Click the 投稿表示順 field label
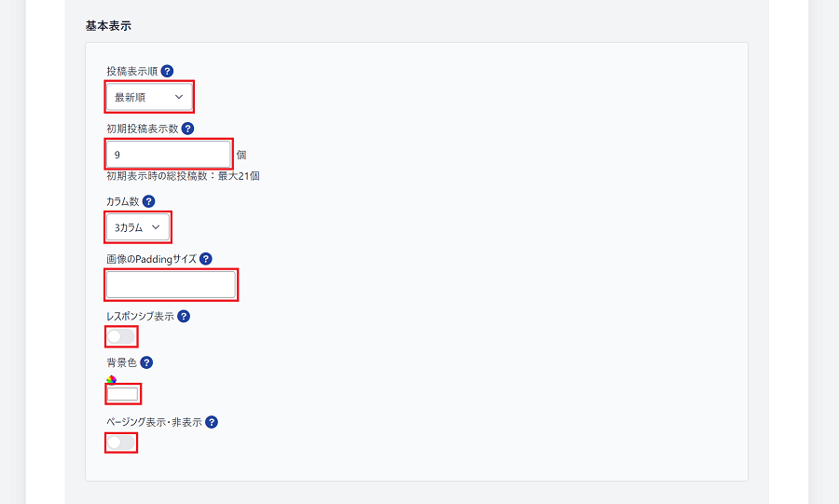 132,71
